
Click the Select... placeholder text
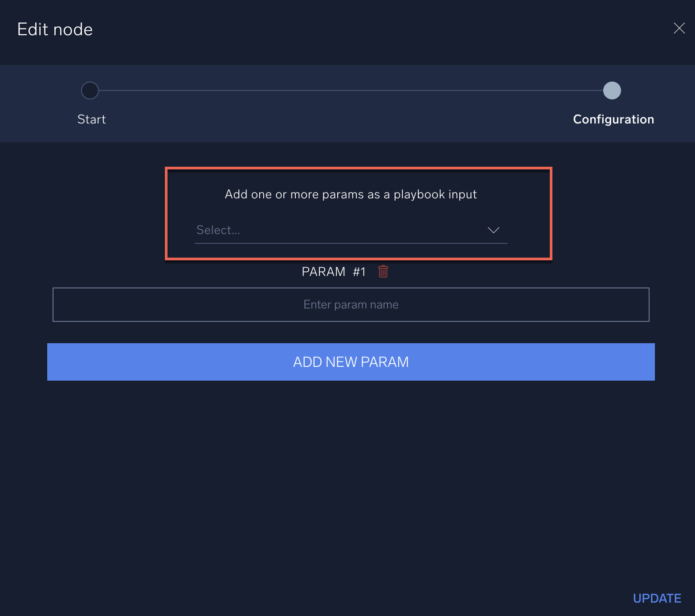point(218,230)
